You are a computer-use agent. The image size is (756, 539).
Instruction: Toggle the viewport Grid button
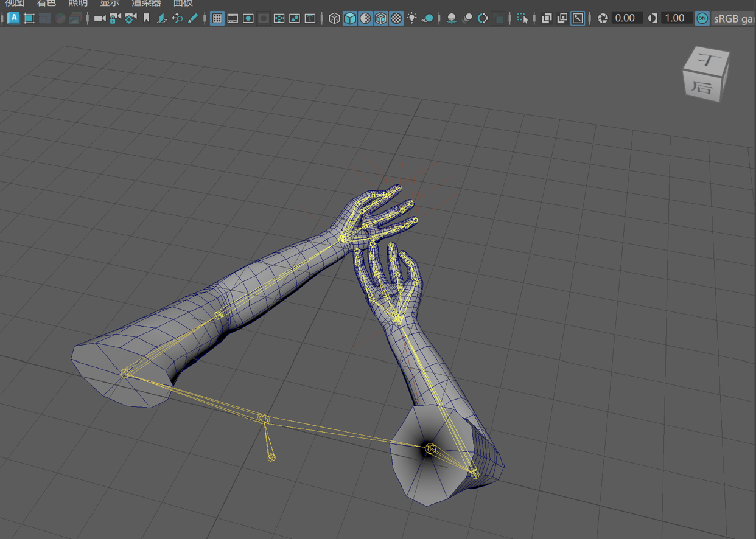pyautogui.click(x=217, y=18)
